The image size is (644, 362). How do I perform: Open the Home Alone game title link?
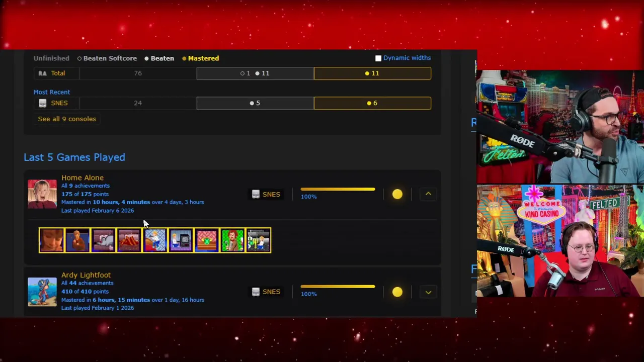(x=83, y=177)
